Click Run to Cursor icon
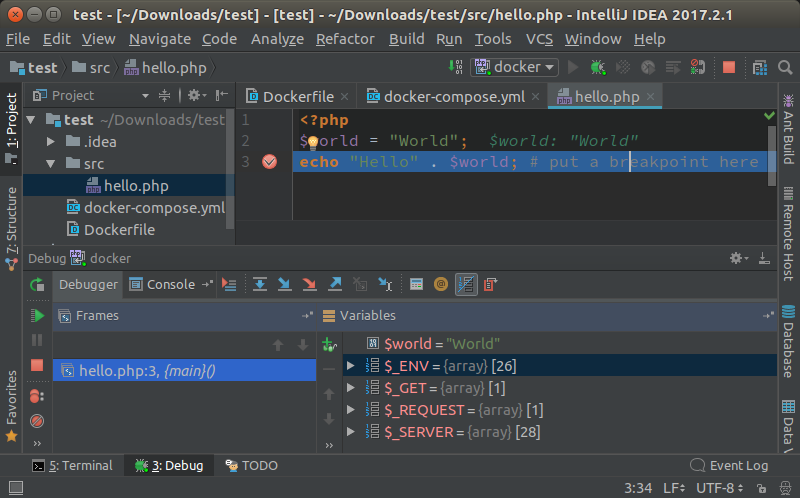Screen dimensions: 800x498 coord(385,284)
